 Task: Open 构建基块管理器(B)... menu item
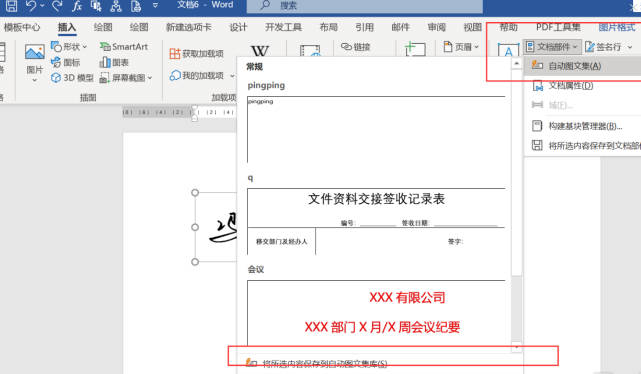(x=583, y=126)
